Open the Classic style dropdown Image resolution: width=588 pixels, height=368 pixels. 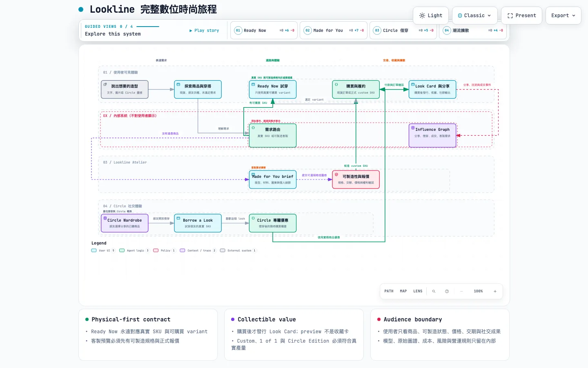click(475, 16)
